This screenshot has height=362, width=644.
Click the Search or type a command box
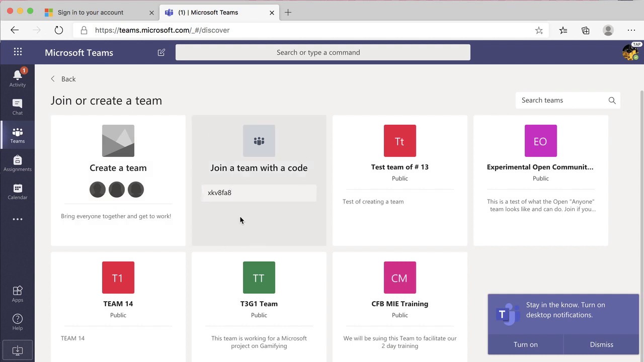click(x=323, y=52)
